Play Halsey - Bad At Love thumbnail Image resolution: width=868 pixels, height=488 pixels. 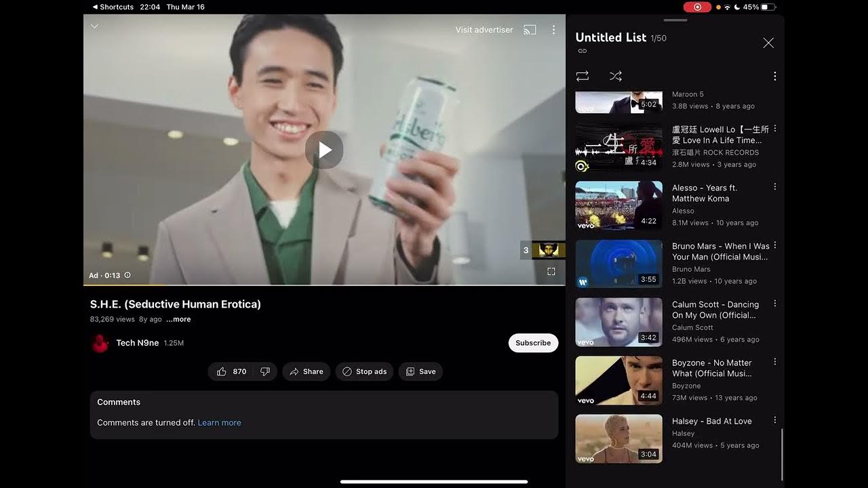(x=619, y=439)
